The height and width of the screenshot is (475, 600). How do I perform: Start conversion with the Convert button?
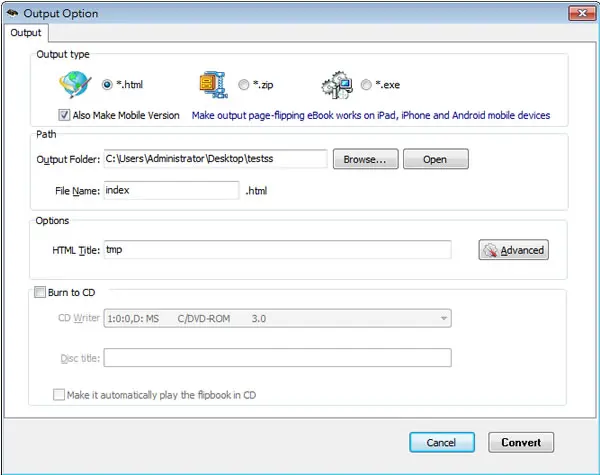521,442
